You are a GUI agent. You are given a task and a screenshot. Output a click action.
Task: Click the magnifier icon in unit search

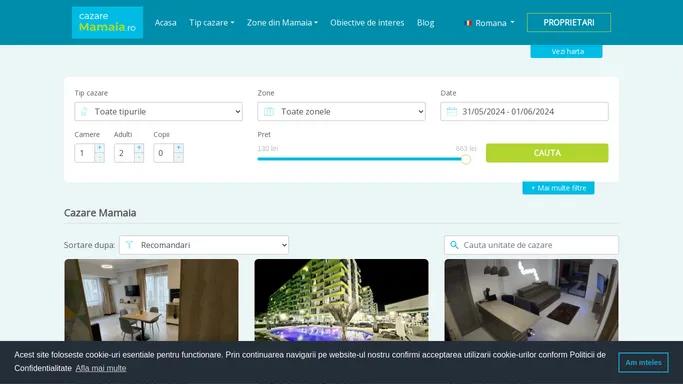point(454,245)
